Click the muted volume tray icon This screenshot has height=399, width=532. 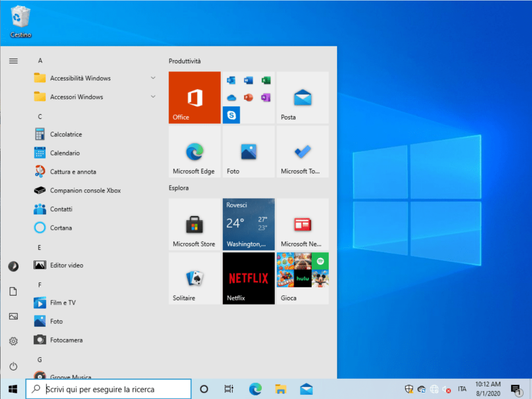click(x=446, y=390)
